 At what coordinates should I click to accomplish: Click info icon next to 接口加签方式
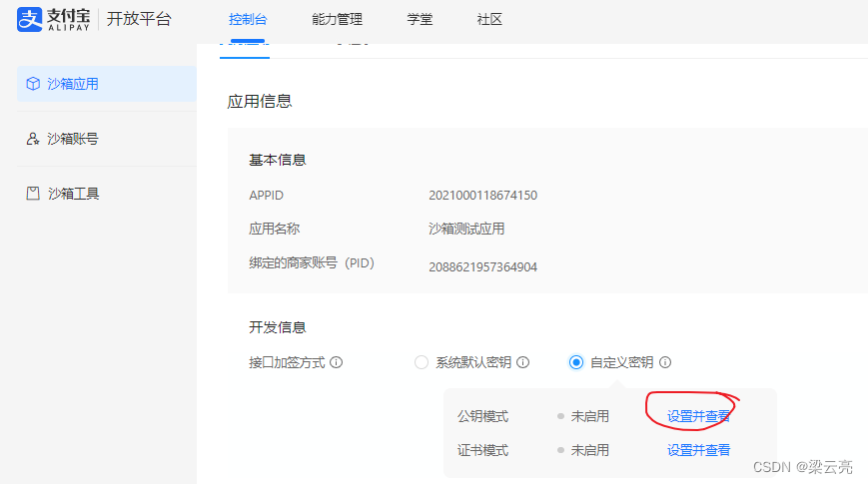[336, 362]
